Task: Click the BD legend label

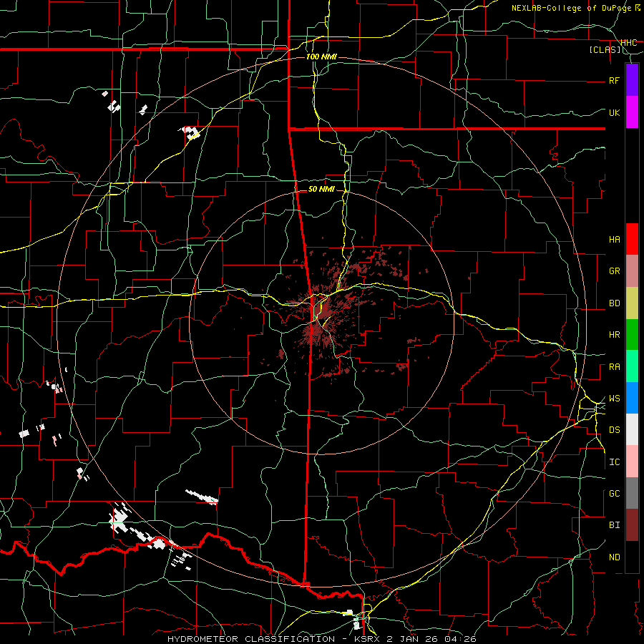Action: 614,303
